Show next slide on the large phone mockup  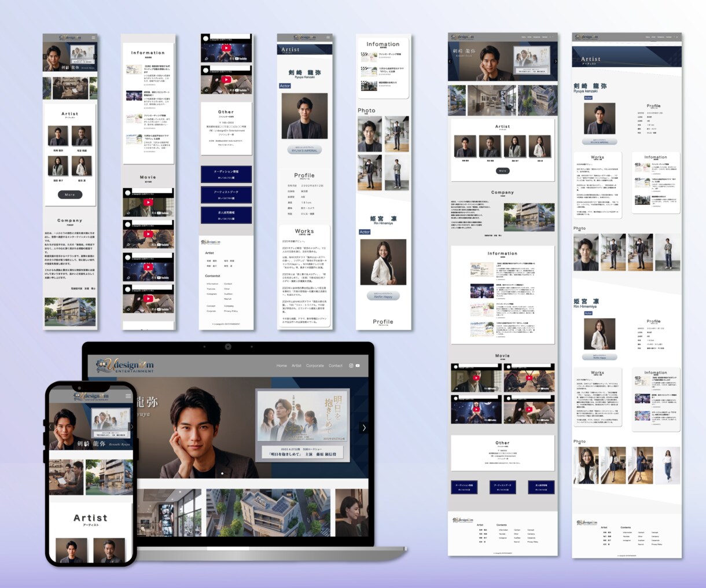click(130, 427)
